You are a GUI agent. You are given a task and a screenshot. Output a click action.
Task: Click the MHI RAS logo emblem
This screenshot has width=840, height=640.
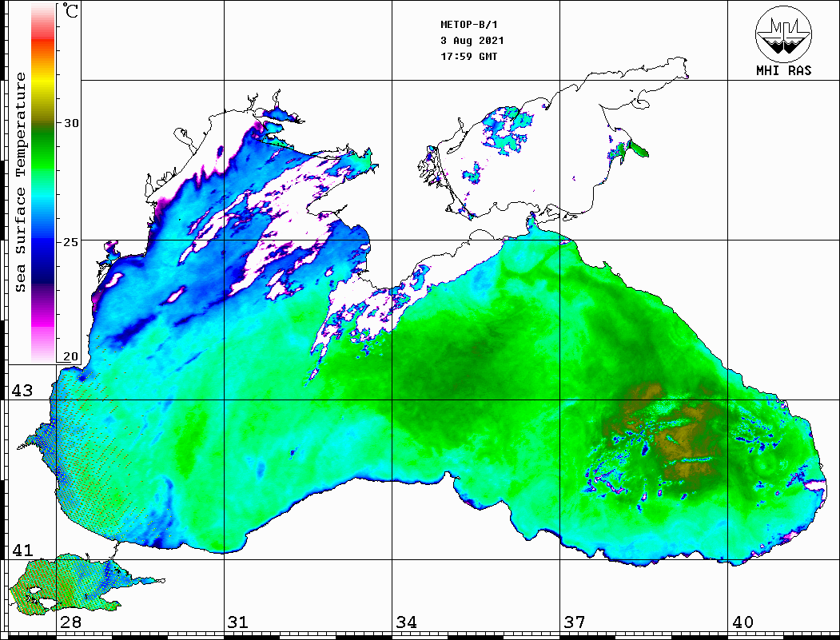coord(784,34)
